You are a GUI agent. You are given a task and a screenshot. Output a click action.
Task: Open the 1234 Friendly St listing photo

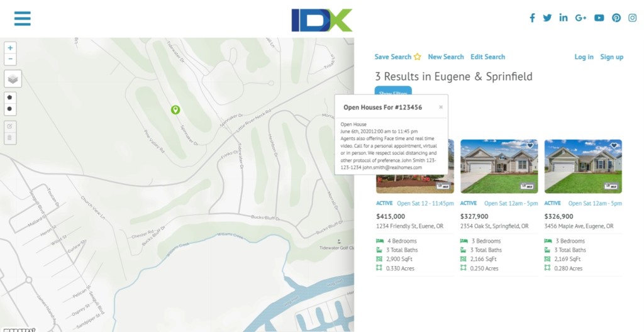pyautogui.click(x=415, y=184)
